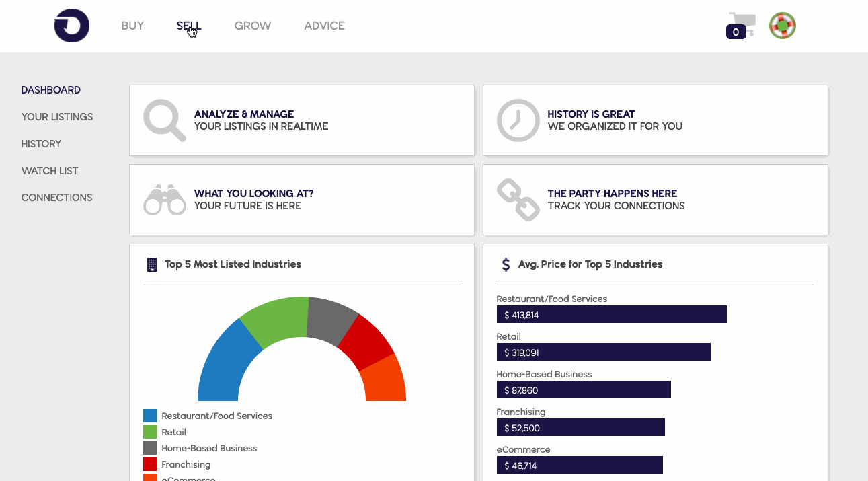The image size is (868, 481).
Task: Open the user profile avatar
Action: [783, 26]
